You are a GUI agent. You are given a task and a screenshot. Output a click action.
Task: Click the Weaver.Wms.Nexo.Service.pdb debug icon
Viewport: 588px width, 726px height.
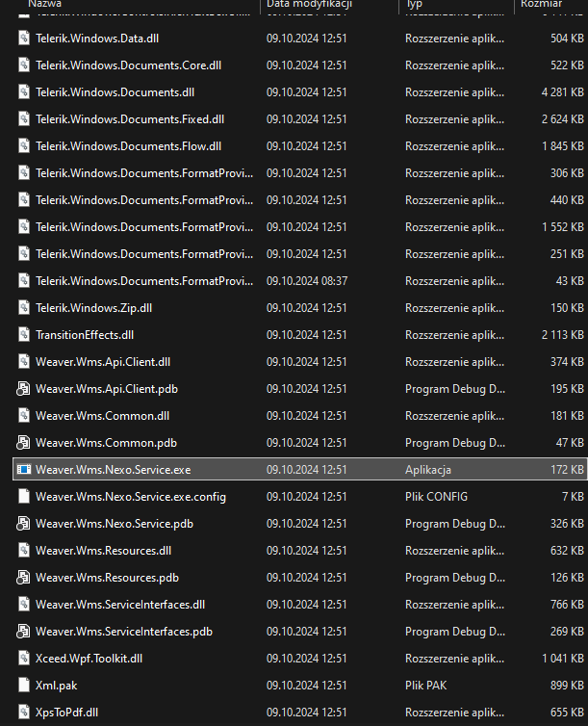[x=23, y=523]
